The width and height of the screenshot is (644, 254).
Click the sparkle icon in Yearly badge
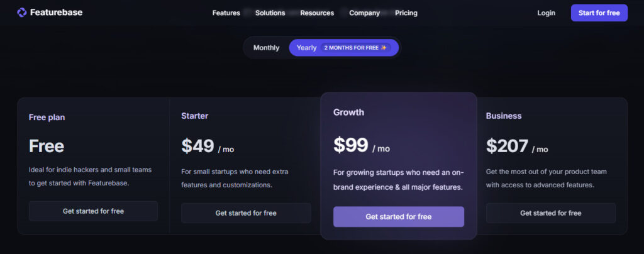[384, 48]
